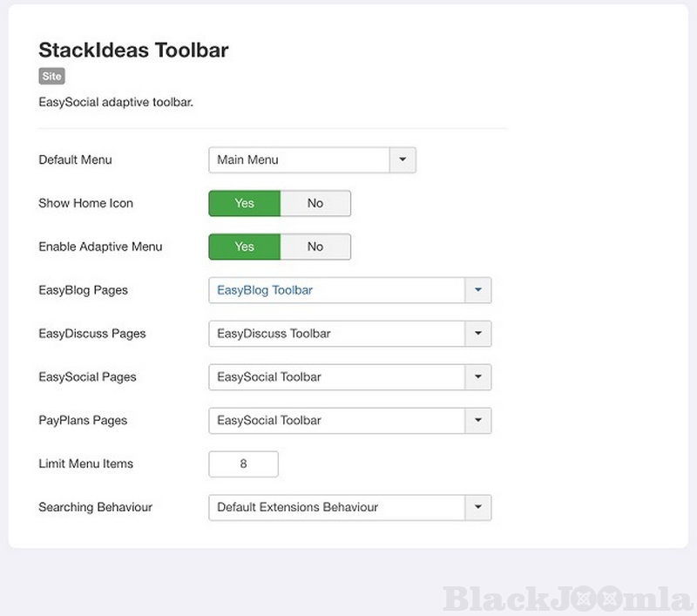Click the Default Menu dropdown arrow
Image resolution: width=697 pixels, height=616 pixels.
click(403, 160)
